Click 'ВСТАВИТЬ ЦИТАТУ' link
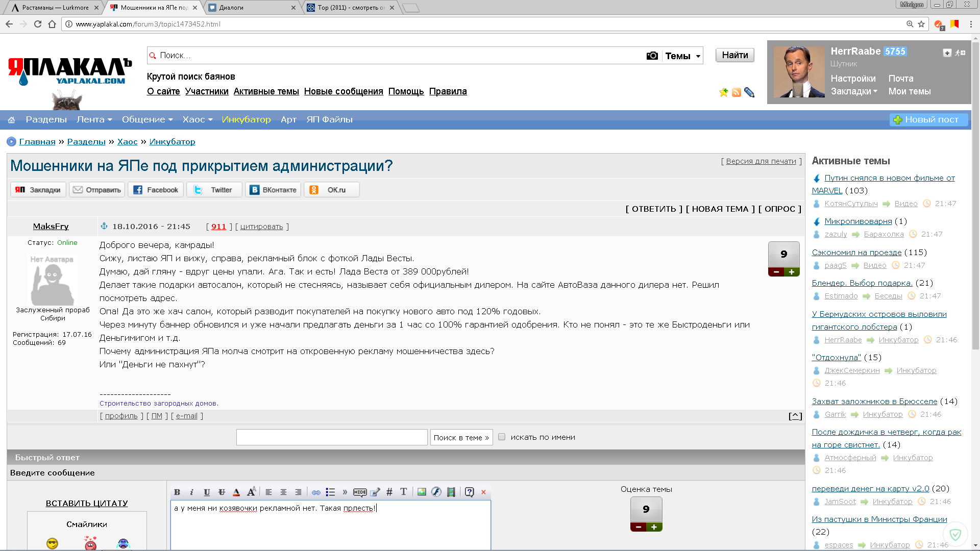Viewport: 980px width, 551px height. (x=87, y=503)
